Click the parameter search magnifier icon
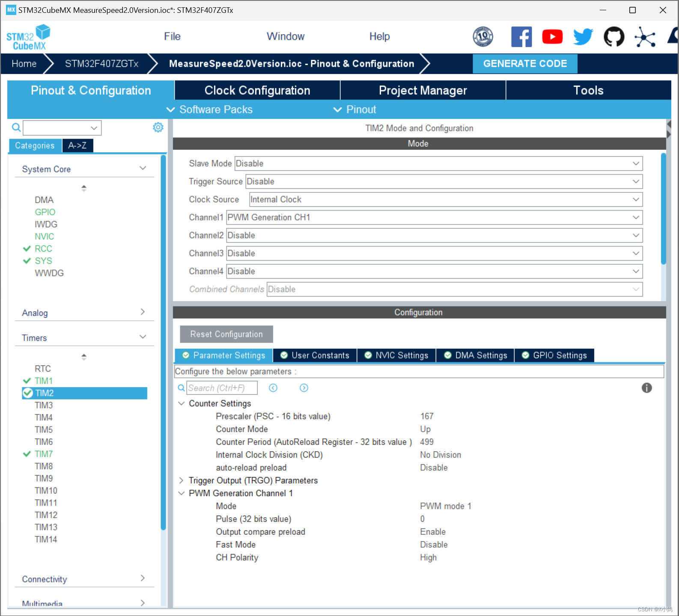Image resolution: width=679 pixels, height=616 pixels. (x=182, y=388)
